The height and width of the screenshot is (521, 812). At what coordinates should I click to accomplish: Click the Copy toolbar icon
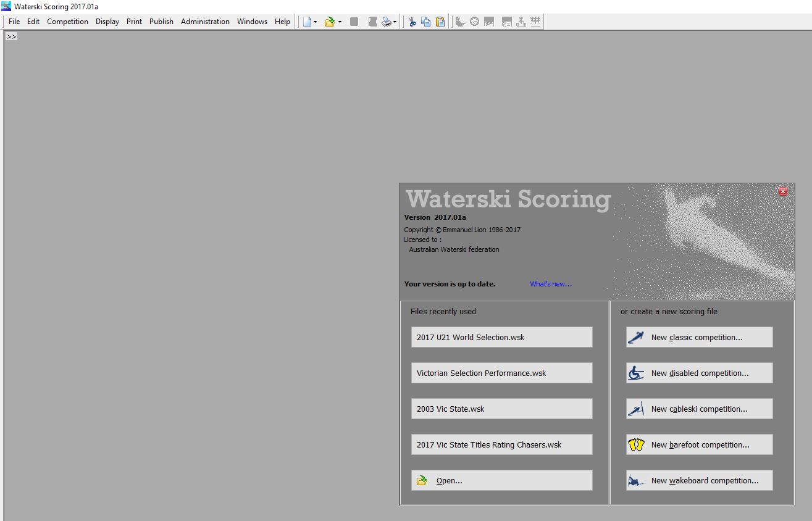coord(426,22)
